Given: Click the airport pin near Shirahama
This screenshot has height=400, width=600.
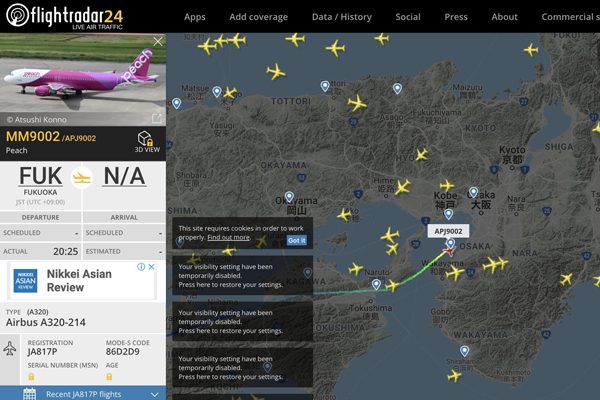Looking at the screenshot, I should (x=464, y=351).
